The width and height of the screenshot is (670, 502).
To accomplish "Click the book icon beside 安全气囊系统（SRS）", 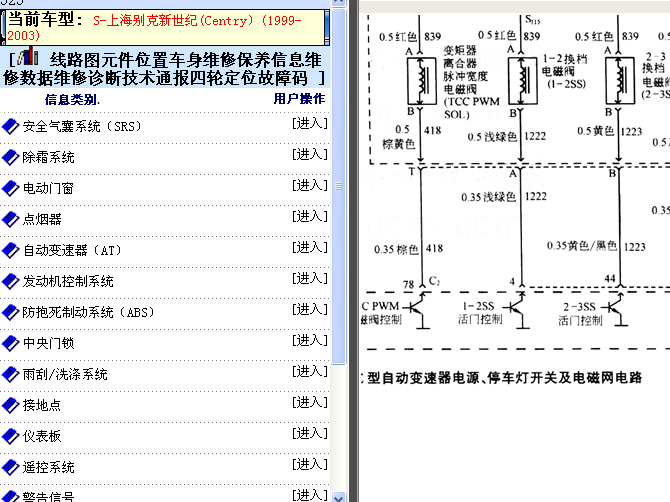I will (11, 126).
